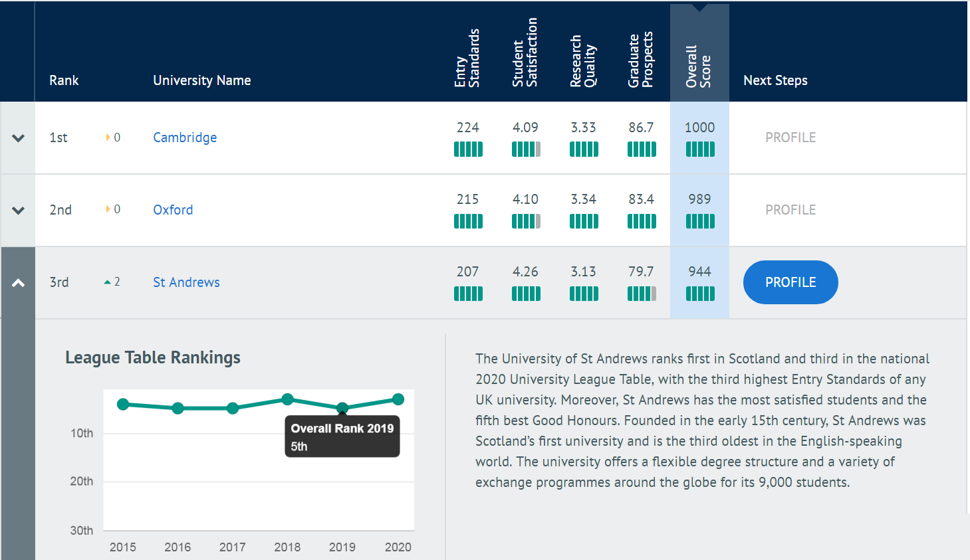The width and height of the screenshot is (970, 560).
Task: Open the Oxford PROFILE link
Action: tap(790, 210)
